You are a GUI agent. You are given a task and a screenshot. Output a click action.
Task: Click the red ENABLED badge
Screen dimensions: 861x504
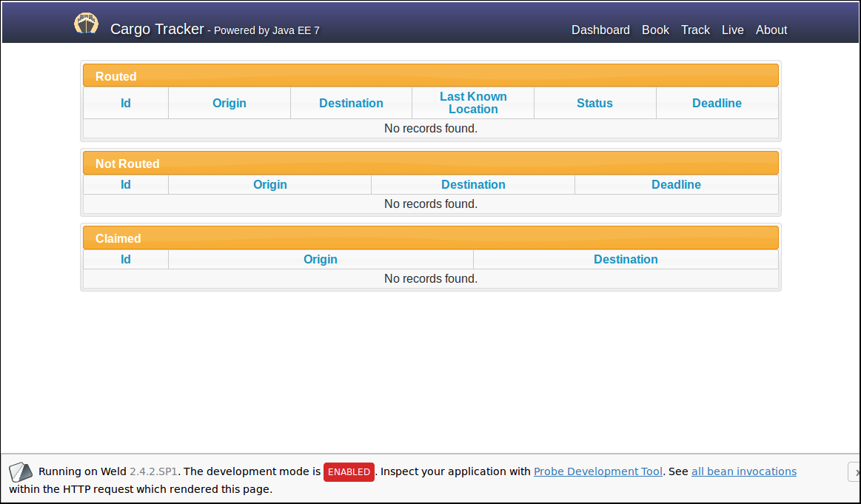click(x=349, y=472)
